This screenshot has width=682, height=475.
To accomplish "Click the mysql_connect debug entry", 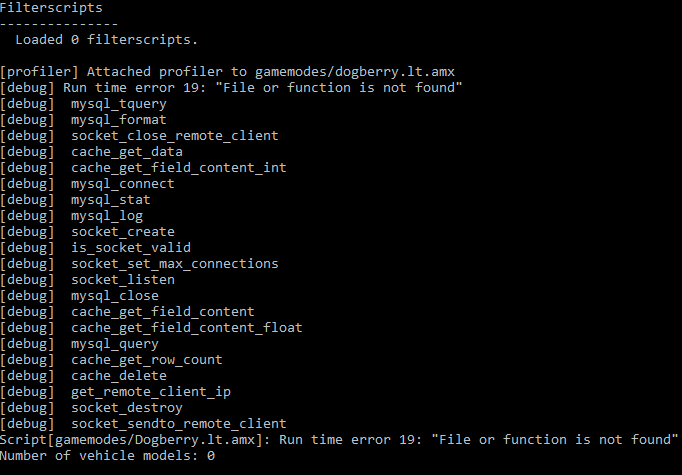I will coord(87,184).
